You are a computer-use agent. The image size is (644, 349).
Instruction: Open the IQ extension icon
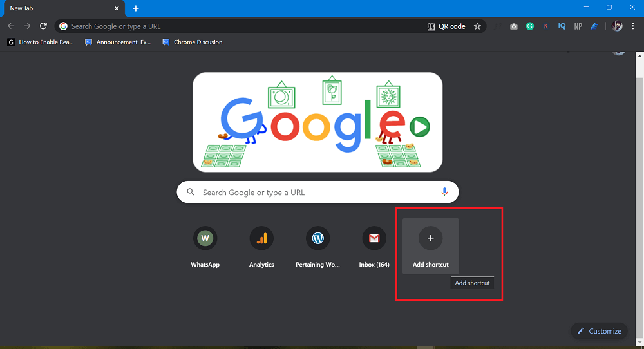pyautogui.click(x=562, y=26)
